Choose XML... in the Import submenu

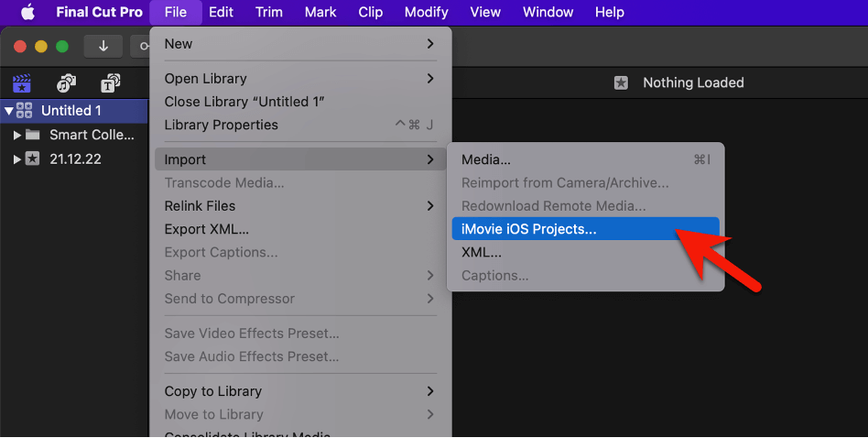(x=586, y=253)
